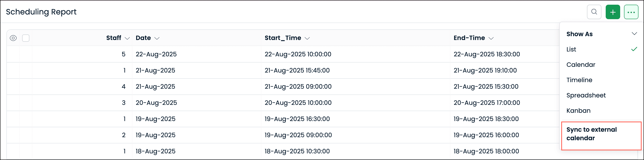
Task: Click the 22-Aug-2025 date cell
Action: tap(156, 54)
